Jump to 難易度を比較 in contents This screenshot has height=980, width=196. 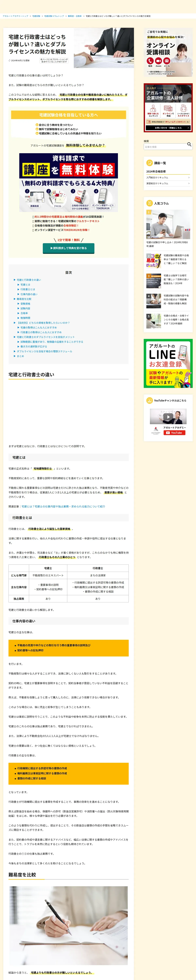coord(24,299)
